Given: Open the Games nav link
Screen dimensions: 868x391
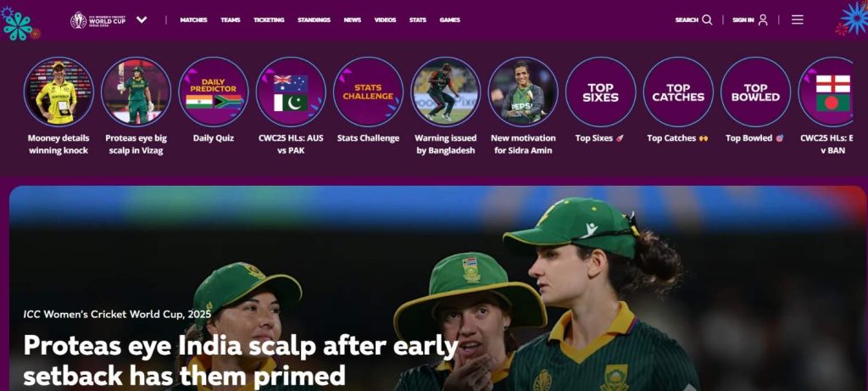Looking at the screenshot, I should [450, 20].
